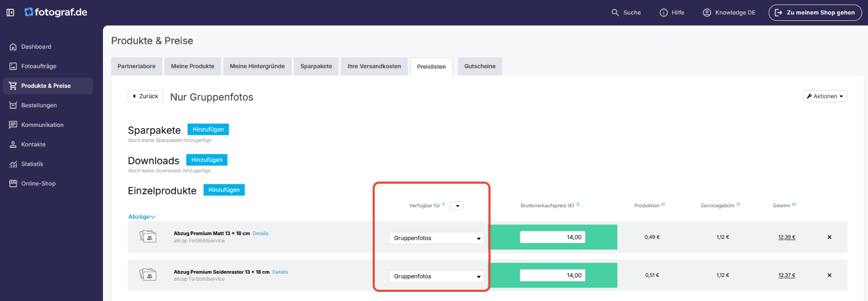Switch to the Partnerlabore tab

click(x=137, y=66)
